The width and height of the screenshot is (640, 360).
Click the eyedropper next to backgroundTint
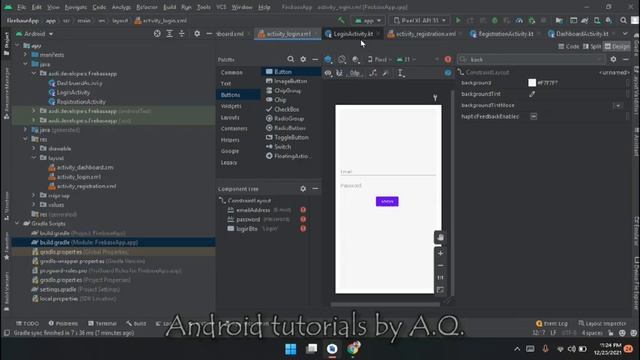tap(532, 94)
